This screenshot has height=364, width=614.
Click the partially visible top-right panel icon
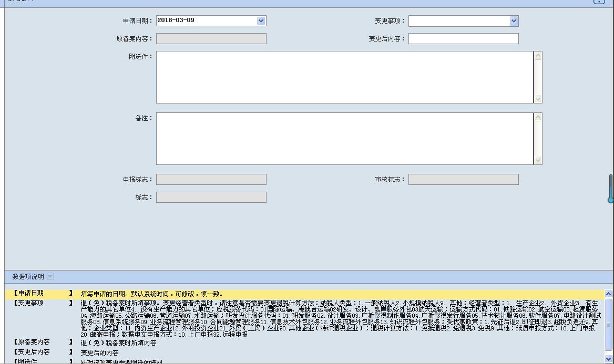pyautogui.click(x=599, y=2)
